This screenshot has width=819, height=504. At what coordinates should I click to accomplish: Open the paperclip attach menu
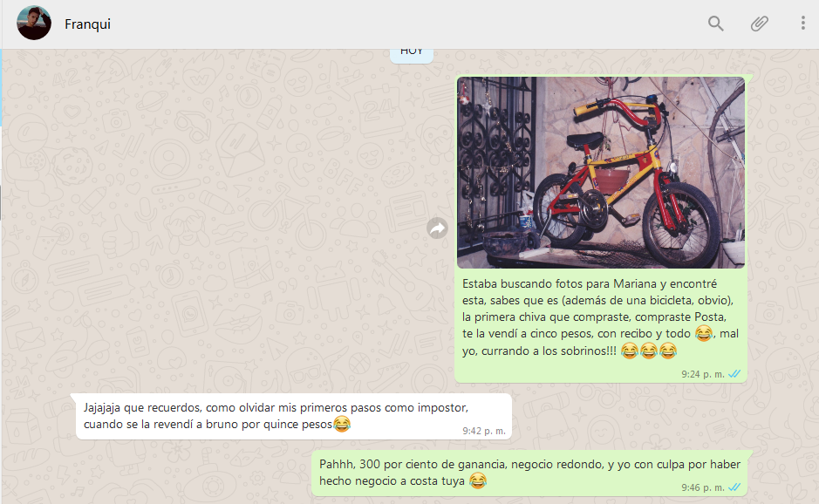tap(760, 24)
